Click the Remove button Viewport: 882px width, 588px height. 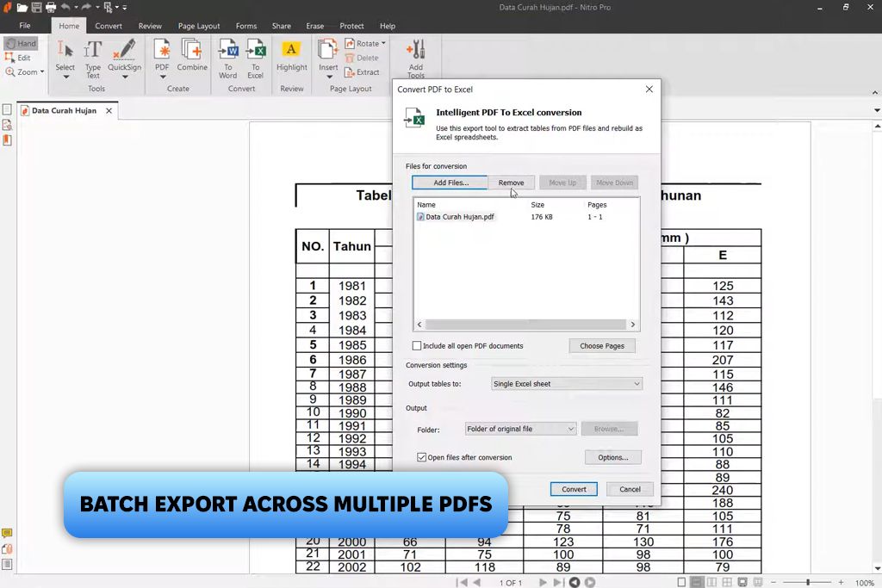tap(511, 183)
